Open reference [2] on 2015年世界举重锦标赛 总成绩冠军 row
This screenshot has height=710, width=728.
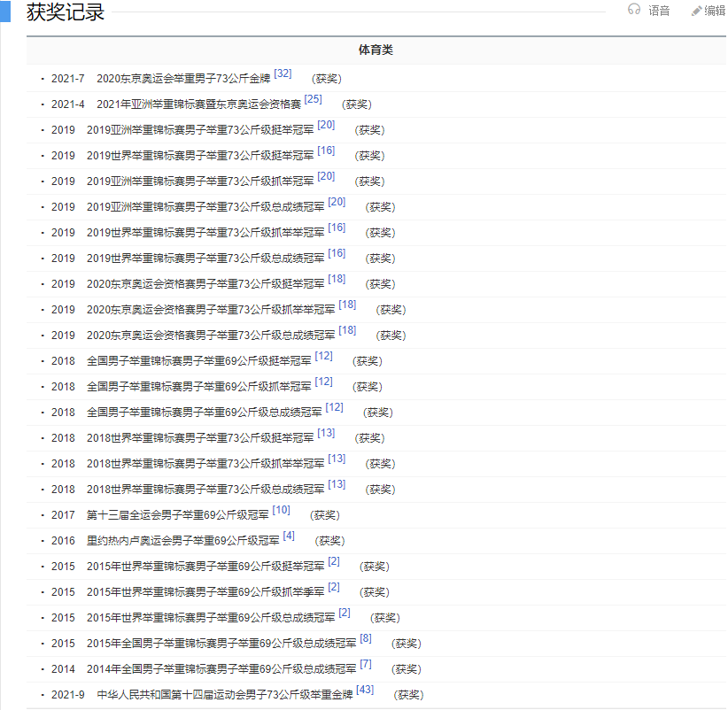(345, 613)
